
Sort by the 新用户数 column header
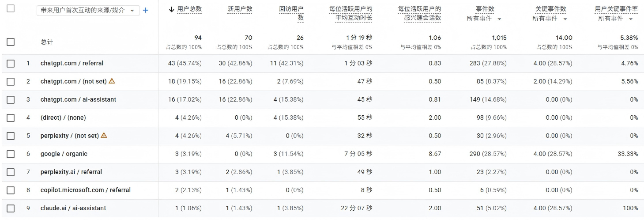tap(240, 9)
